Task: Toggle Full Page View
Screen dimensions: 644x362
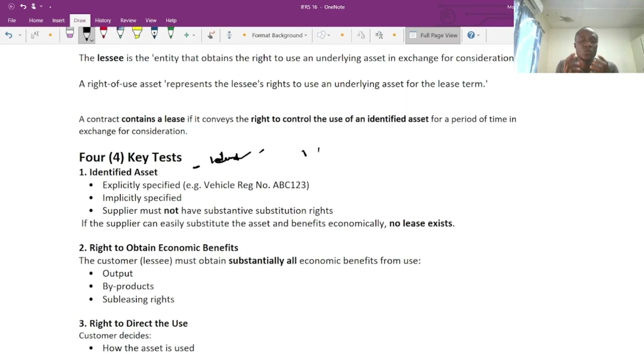Action: [433, 35]
